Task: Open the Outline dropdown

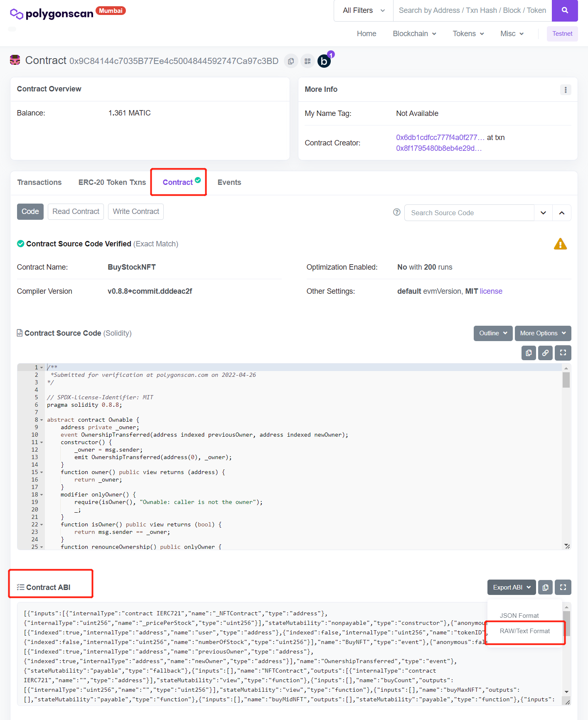Action: [493, 333]
